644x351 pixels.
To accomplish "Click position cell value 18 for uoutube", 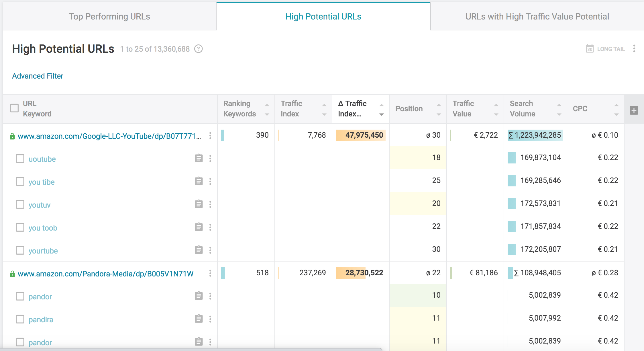I will [418, 157].
